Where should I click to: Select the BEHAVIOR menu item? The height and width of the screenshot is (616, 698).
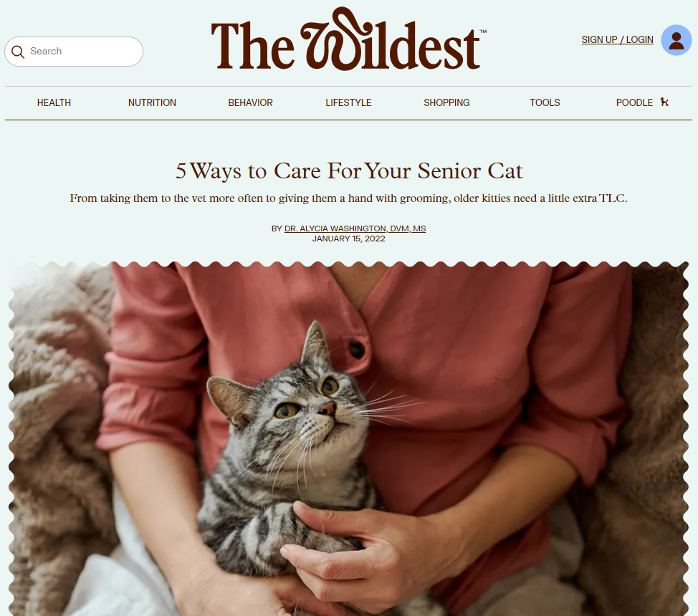(x=251, y=103)
